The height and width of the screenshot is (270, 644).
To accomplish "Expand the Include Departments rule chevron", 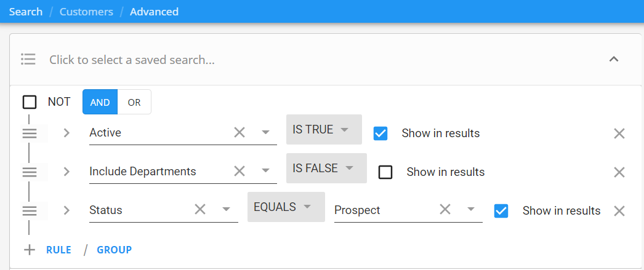I will point(66,172).
